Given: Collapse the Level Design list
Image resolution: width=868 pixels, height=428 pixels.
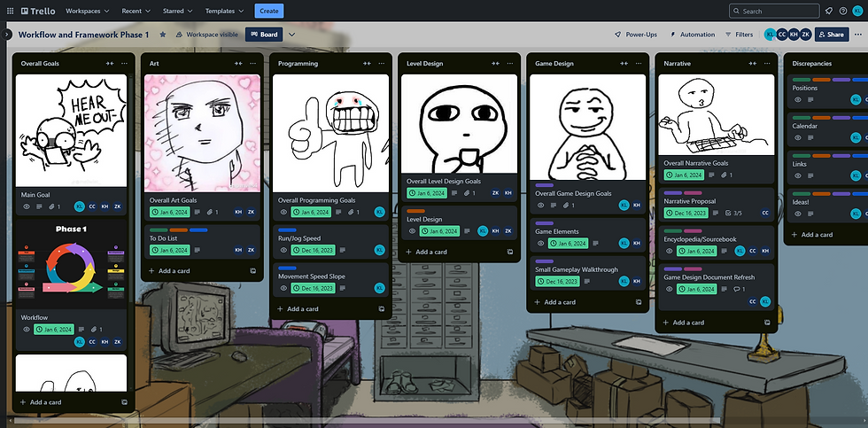Looking at the screenshot, I should [x=495, y=64].
